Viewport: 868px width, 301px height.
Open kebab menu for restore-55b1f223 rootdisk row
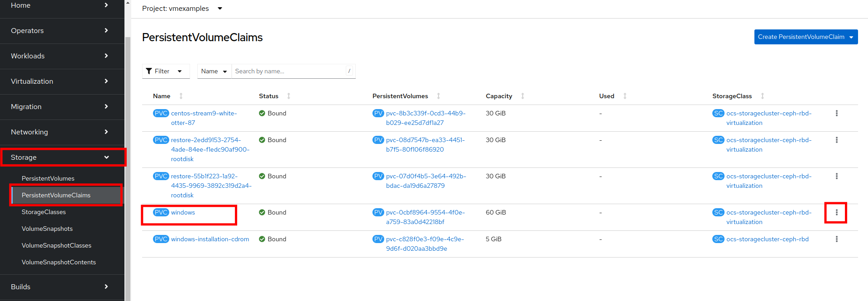(836, 176)
